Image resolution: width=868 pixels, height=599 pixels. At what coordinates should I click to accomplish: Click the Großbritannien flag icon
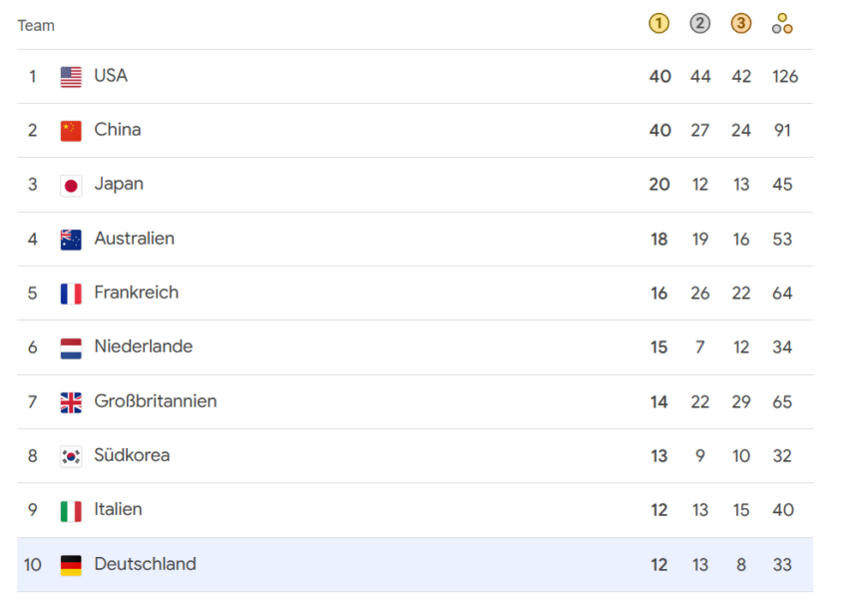coord(71,402)
